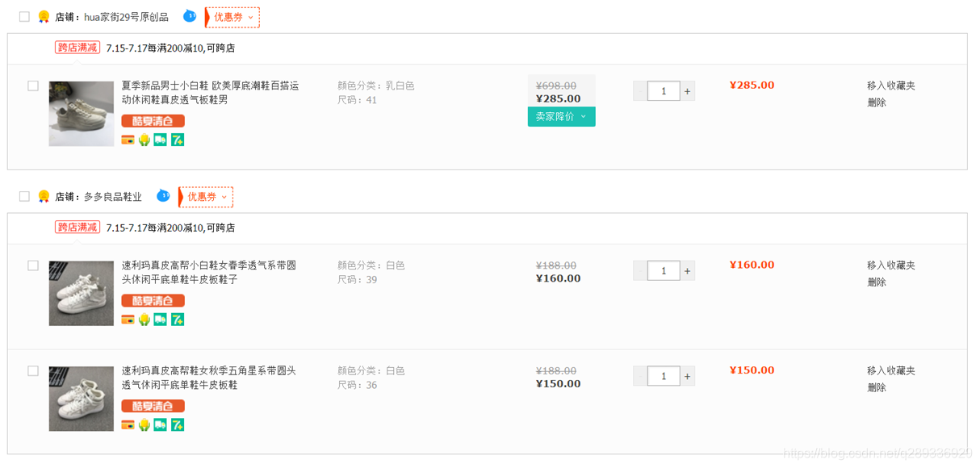
Task: Click 酷夏清仓 badge on 速利玛真皮高帮鞋女秋季
Action: coord(153,407)
